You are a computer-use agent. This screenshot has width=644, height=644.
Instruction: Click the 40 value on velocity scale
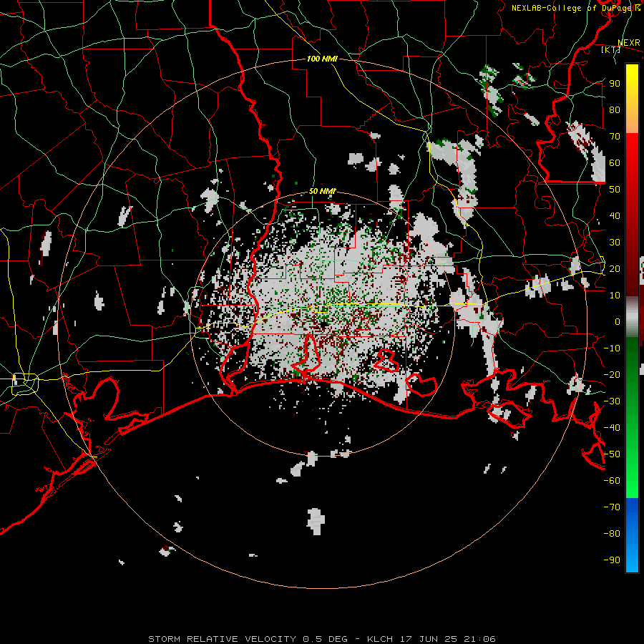(615, 216)
